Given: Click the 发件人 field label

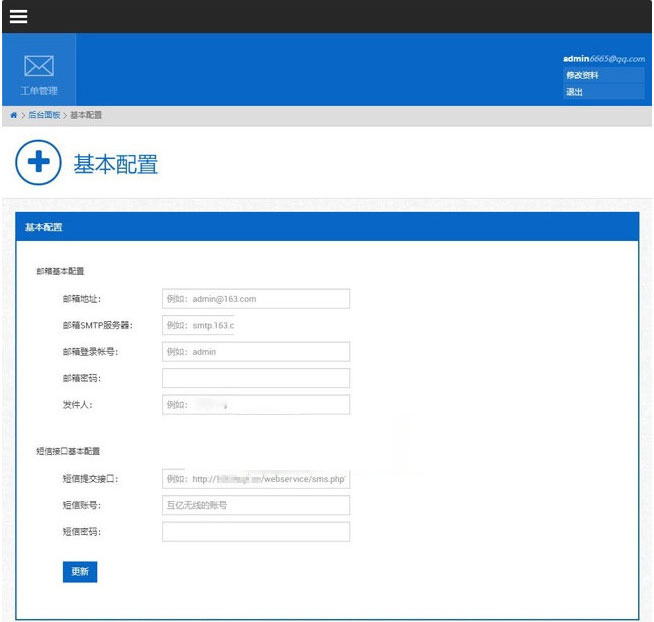Looking at the screenshot, I should point(78,405).
